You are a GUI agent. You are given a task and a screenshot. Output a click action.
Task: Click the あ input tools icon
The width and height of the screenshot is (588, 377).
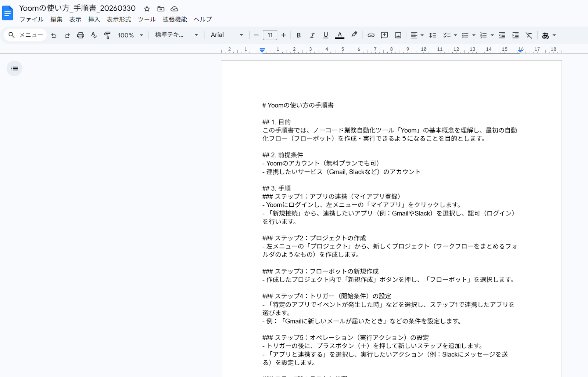[545, 35]
